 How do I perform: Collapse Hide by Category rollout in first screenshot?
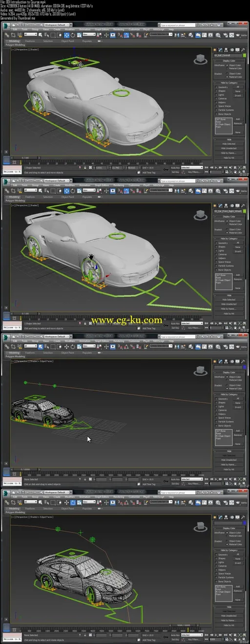tap(229, 83)
